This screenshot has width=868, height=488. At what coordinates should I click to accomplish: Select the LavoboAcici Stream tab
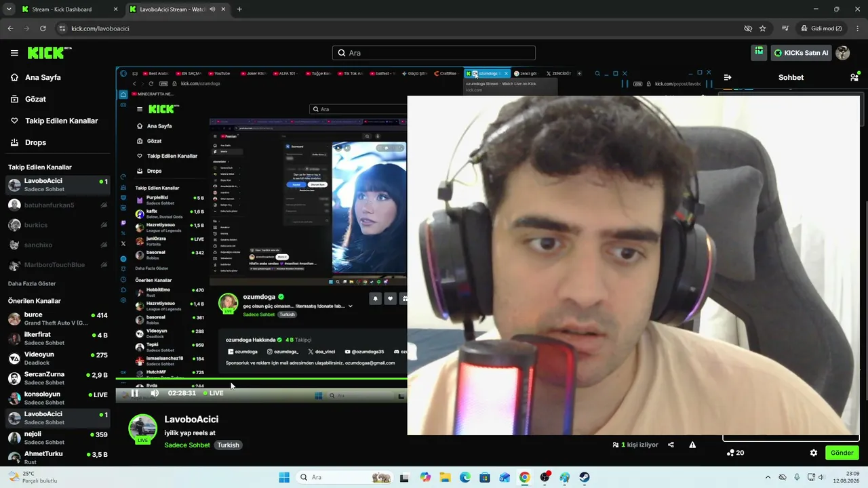pos(178,9)
